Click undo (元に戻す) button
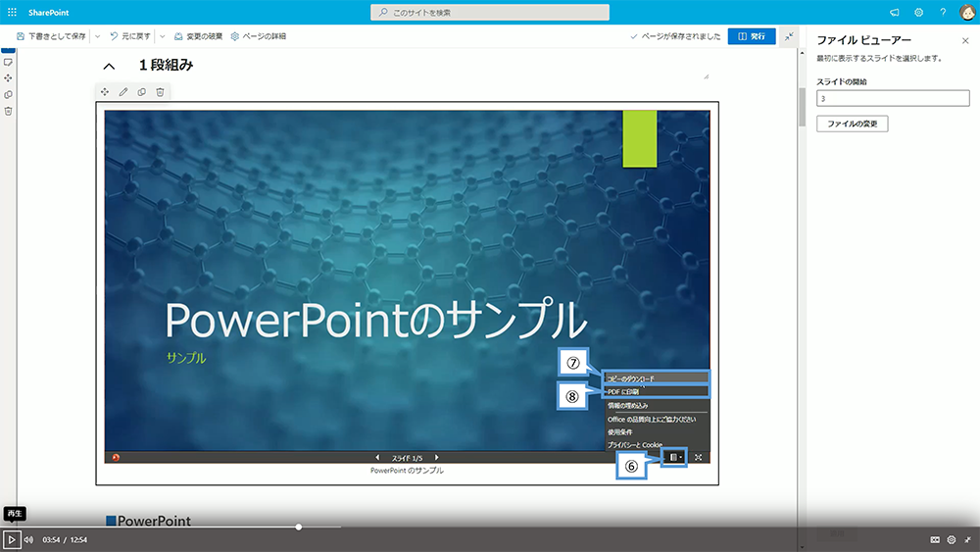This screenshot has height=552, width=980. click(130, 36)
